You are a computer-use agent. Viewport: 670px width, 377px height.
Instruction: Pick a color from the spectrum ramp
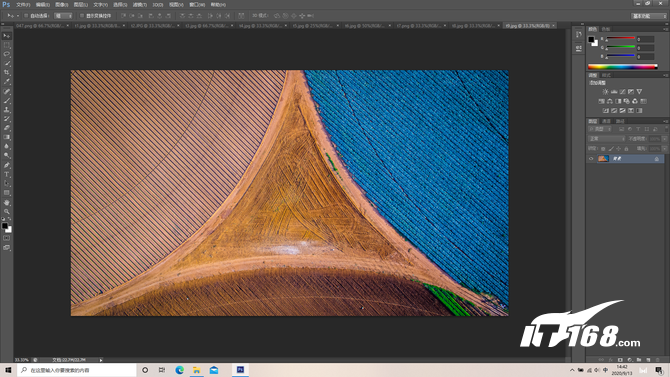pos(623,67)
